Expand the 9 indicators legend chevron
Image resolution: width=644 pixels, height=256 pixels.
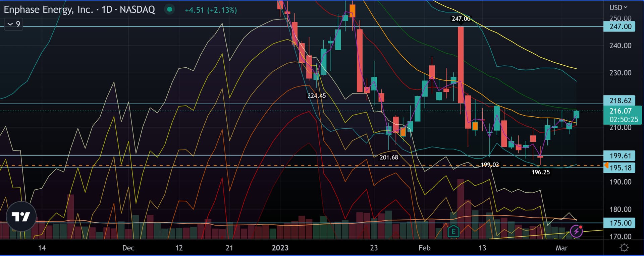point(10,24)
